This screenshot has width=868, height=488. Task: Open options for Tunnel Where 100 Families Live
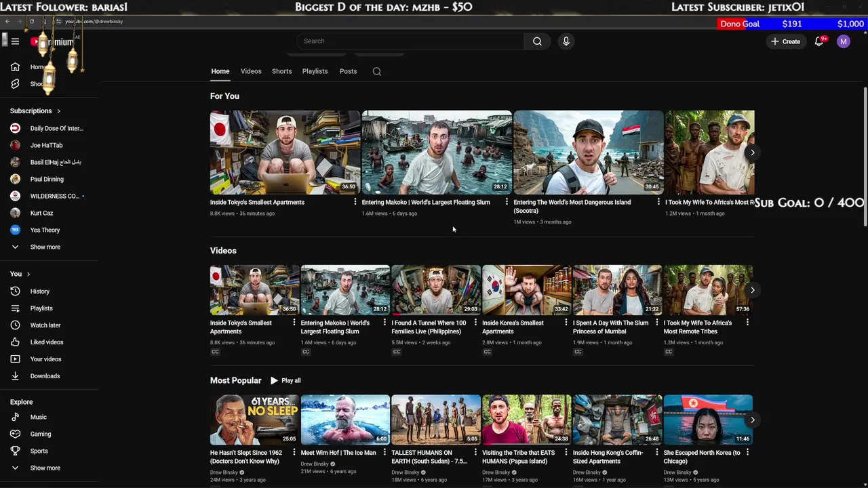pos(475,323)
